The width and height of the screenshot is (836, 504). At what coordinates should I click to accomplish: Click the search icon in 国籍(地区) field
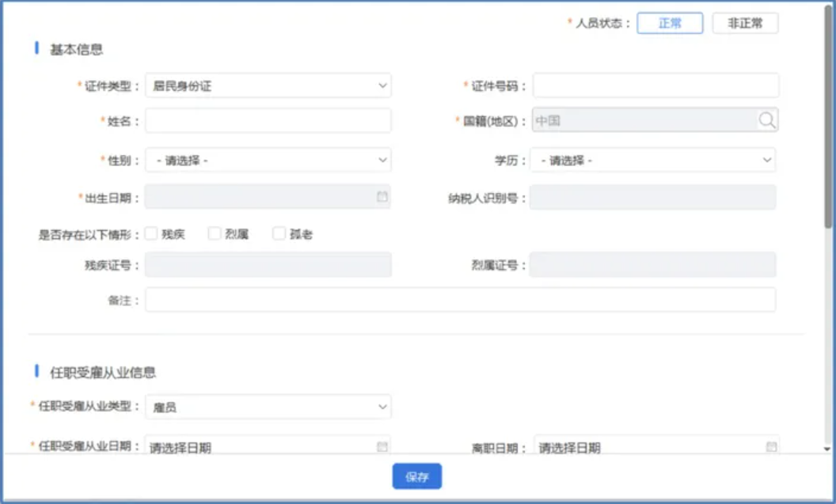pos(766,120)
